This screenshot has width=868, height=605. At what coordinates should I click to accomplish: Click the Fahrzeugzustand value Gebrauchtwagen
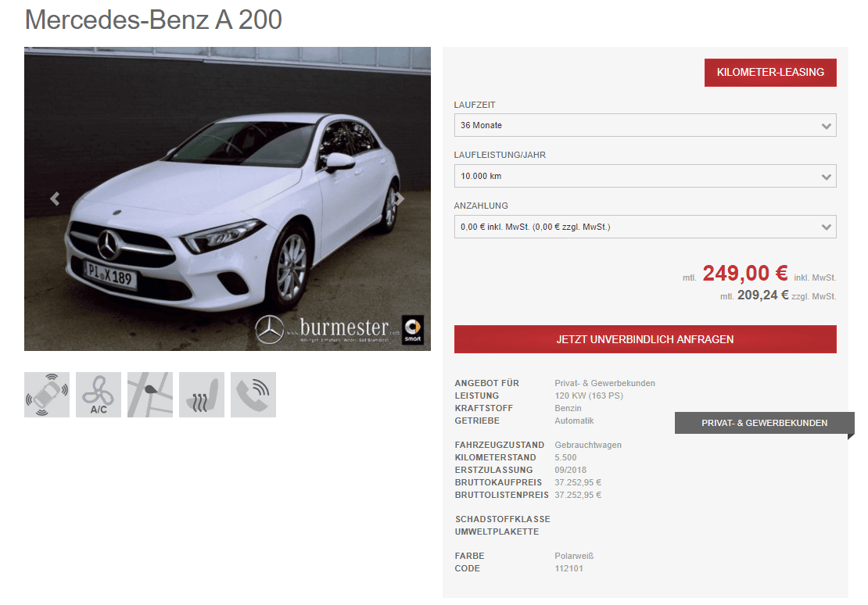(588, 445)
